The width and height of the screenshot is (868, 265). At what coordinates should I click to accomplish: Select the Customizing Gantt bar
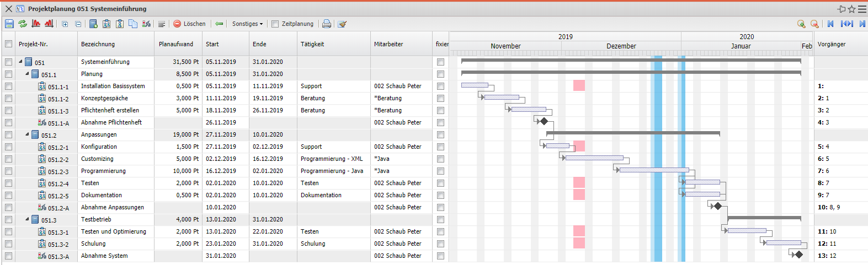pyautogui.click(x=594, y=158)
